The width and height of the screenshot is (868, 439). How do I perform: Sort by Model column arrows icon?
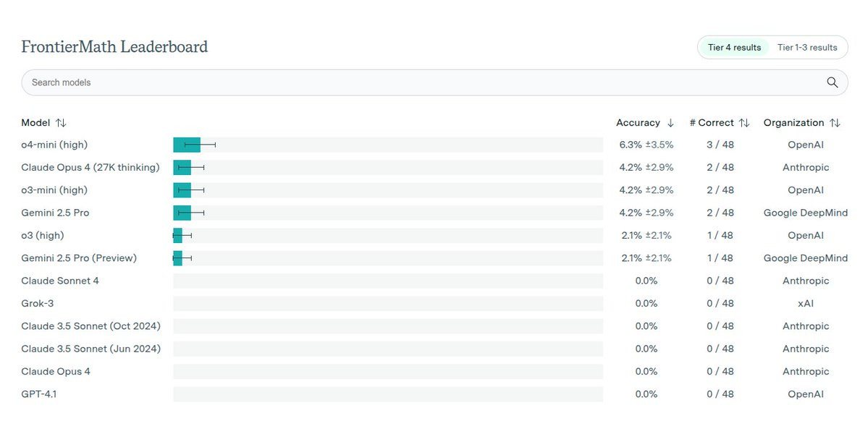pos(61,123)
